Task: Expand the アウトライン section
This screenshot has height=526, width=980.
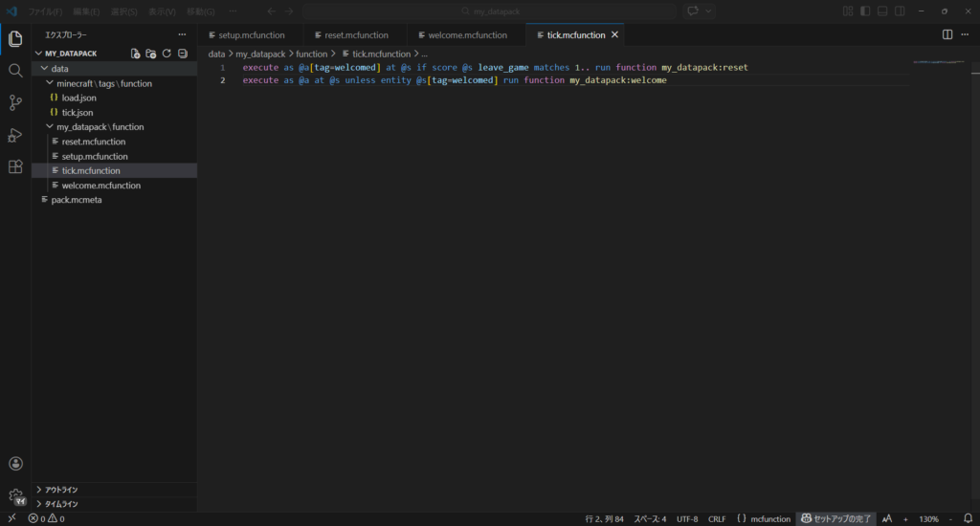Action: point(61,490)
